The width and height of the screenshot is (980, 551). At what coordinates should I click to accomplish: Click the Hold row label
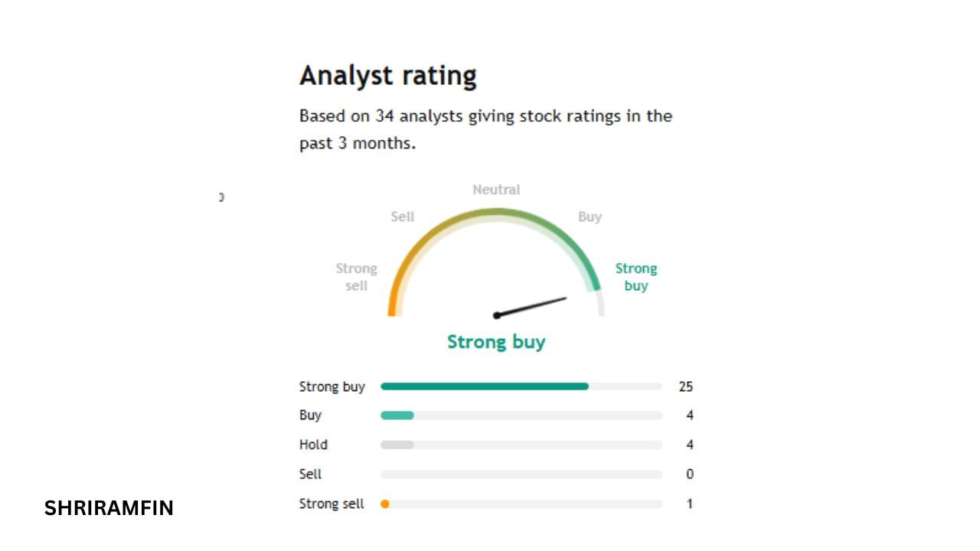click(x=313, y=445)
